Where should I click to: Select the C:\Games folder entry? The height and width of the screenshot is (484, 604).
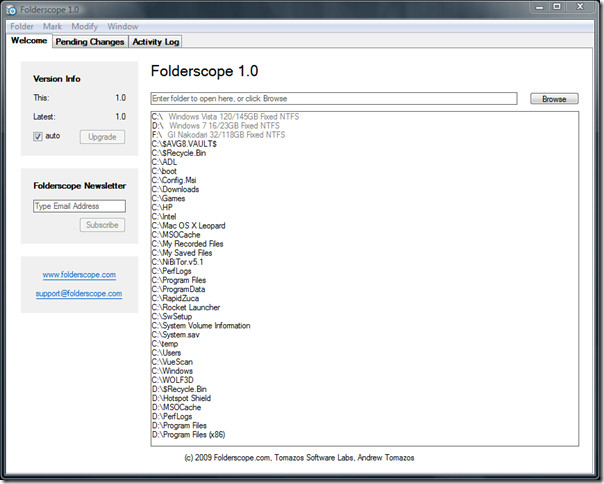click(x=168, y=198)
